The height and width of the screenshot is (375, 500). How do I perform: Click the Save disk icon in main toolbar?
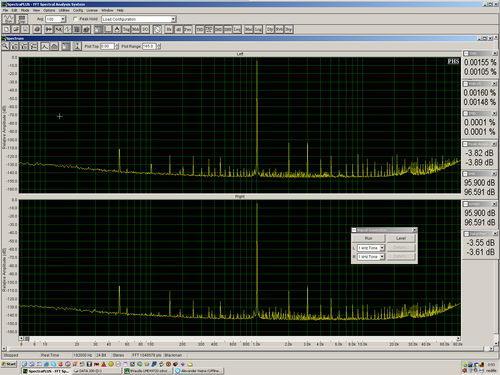click(25, 29)
